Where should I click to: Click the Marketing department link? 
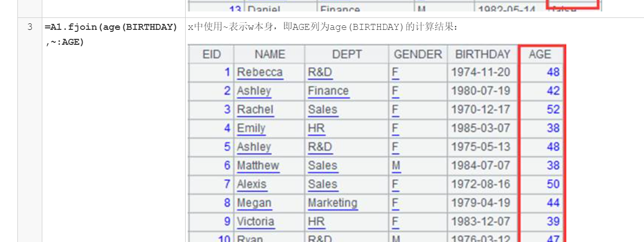click(x=332, y=203)
